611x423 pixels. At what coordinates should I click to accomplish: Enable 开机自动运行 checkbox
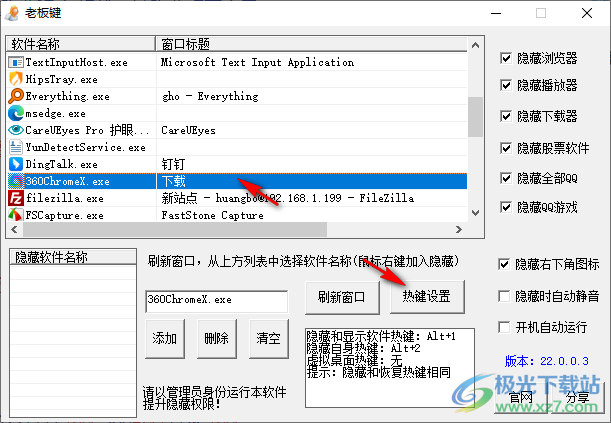coord(504,327)
